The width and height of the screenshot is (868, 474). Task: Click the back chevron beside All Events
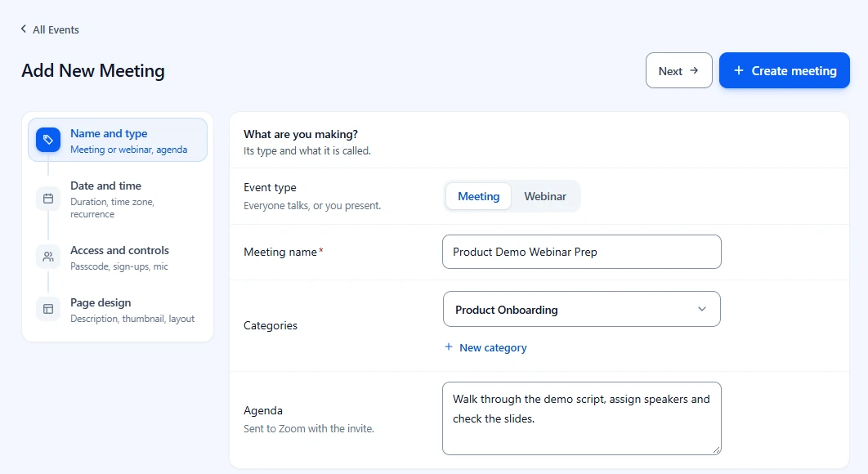point(23,29)
